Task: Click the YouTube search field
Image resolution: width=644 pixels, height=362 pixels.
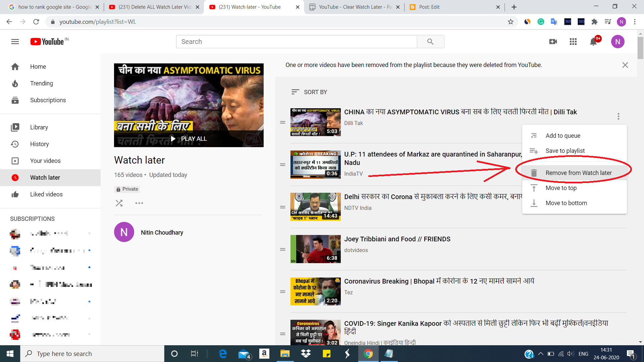Action: pyautogui.click(x=297, y=42)
